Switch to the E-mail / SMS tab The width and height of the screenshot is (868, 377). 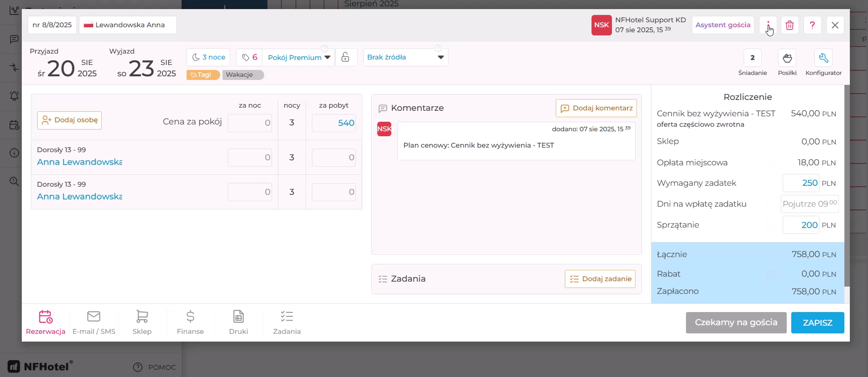(94, 323)
